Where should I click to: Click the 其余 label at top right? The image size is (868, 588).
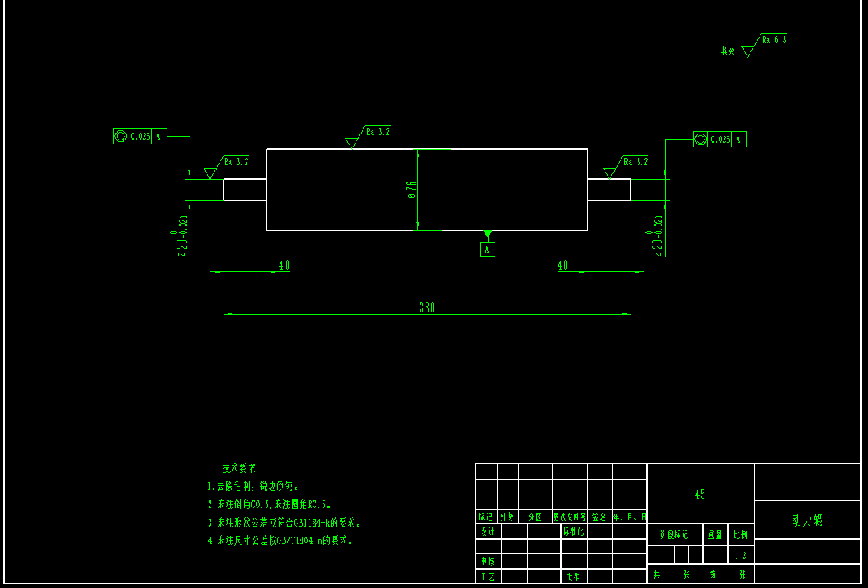tap(727, 51)
